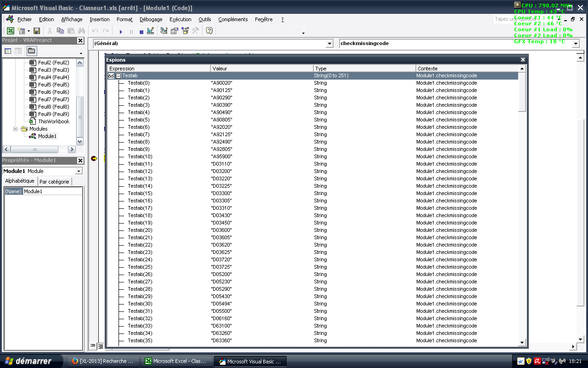
Task: Click the Break pause icon
Action: point(131,31)
